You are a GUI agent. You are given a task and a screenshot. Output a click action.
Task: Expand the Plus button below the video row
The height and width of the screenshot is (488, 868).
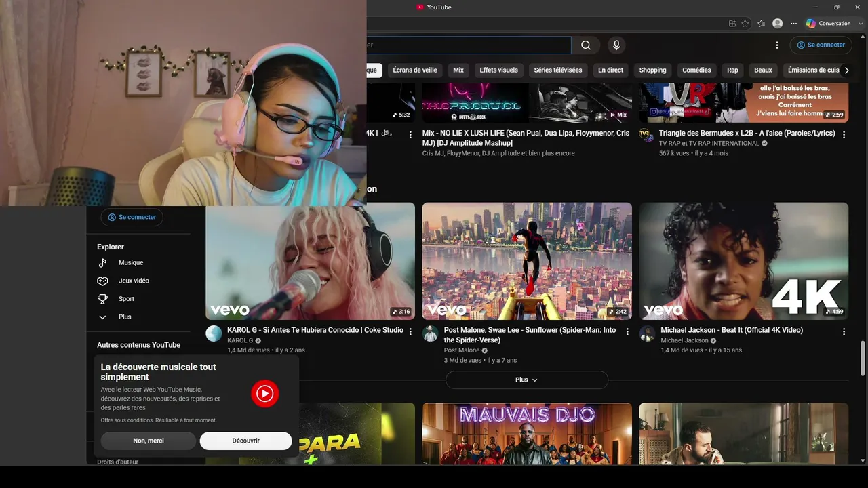point(526,380)
